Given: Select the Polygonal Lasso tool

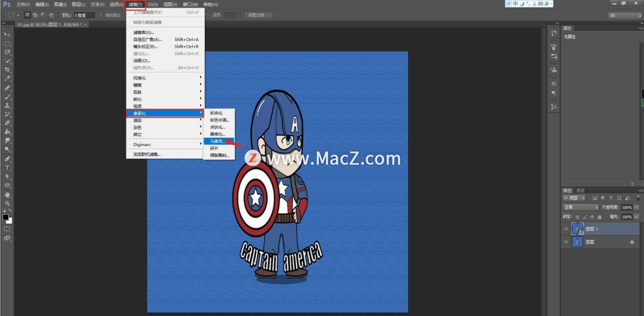Looking at the screenshot, I should pyautogui.click(x=7, y=52).
